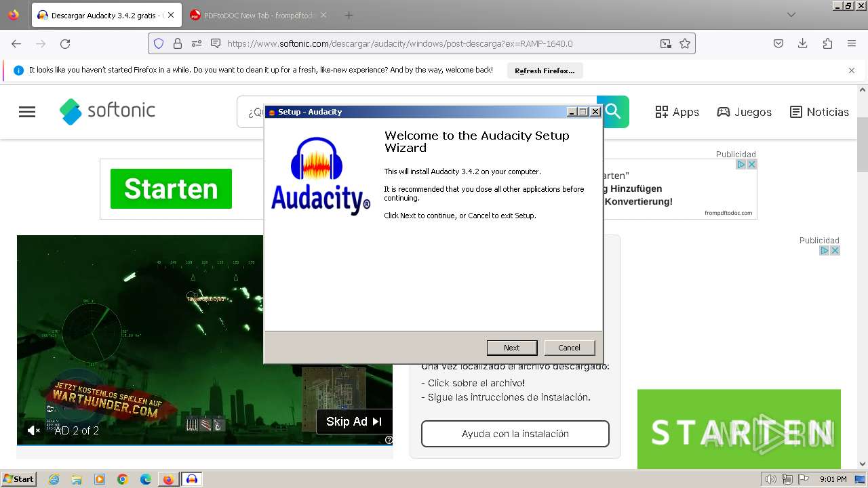Open File Explorer from the taskbar
Image resolution: width=868 pixels, height=488 pixels.
(77, 479)
